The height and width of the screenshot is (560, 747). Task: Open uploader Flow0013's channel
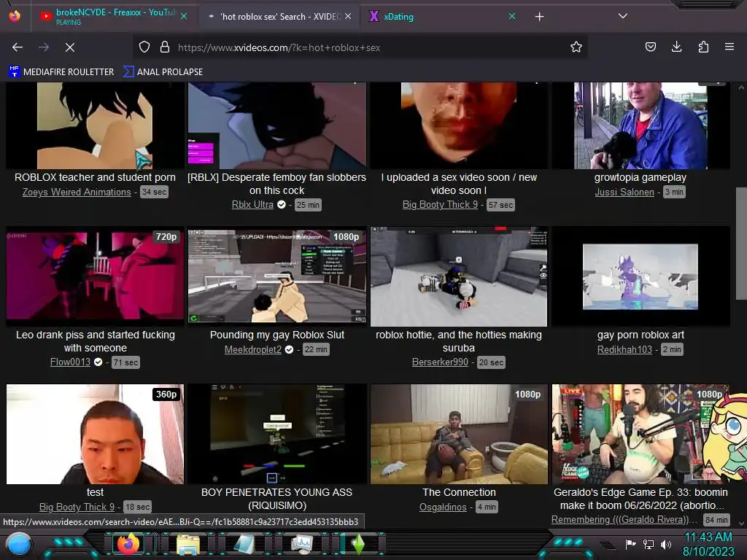[70, 362]
